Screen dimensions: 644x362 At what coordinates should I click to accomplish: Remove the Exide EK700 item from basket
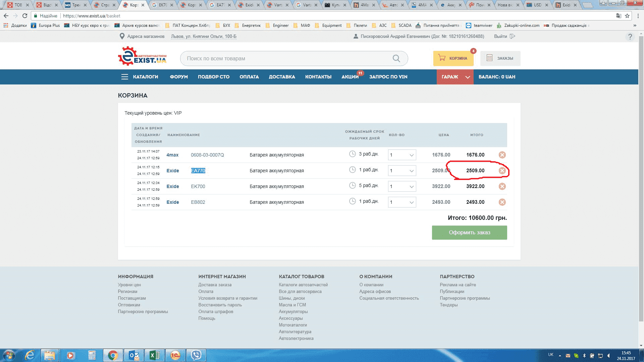[502, 186]
